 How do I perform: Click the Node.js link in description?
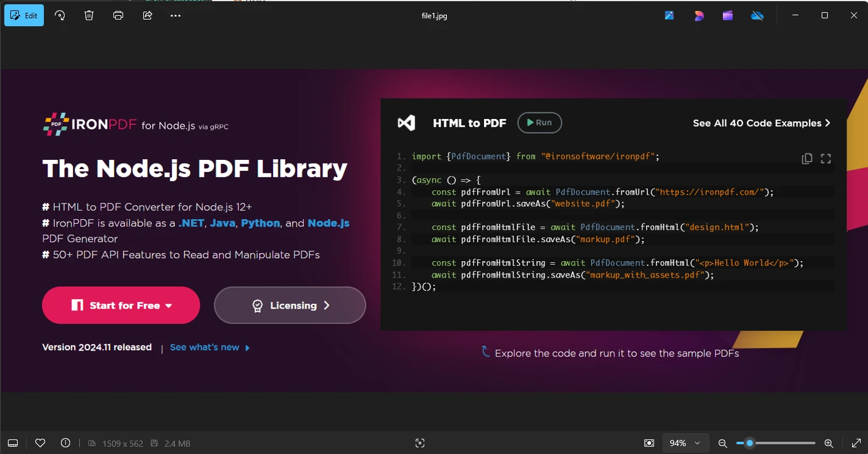point(329,223)
